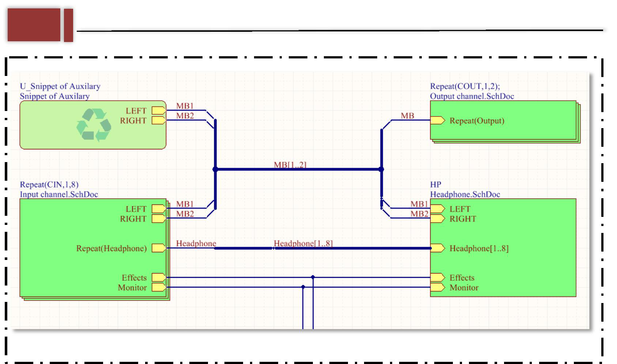Select the Repeat(Headphone) port on Input channel

[159, 248]
